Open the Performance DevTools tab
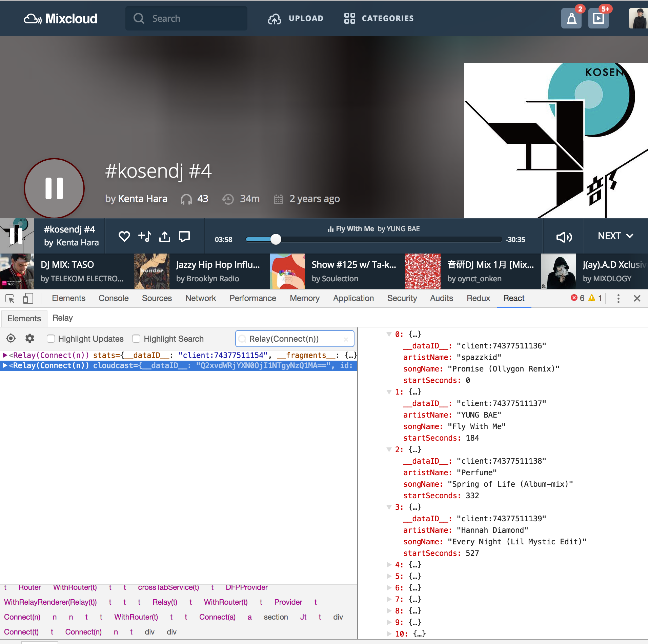Screen dimensions: 648x644 253,298
